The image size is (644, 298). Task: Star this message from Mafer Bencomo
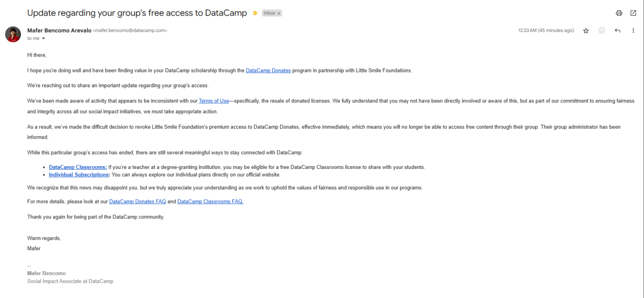pos(586,31)
